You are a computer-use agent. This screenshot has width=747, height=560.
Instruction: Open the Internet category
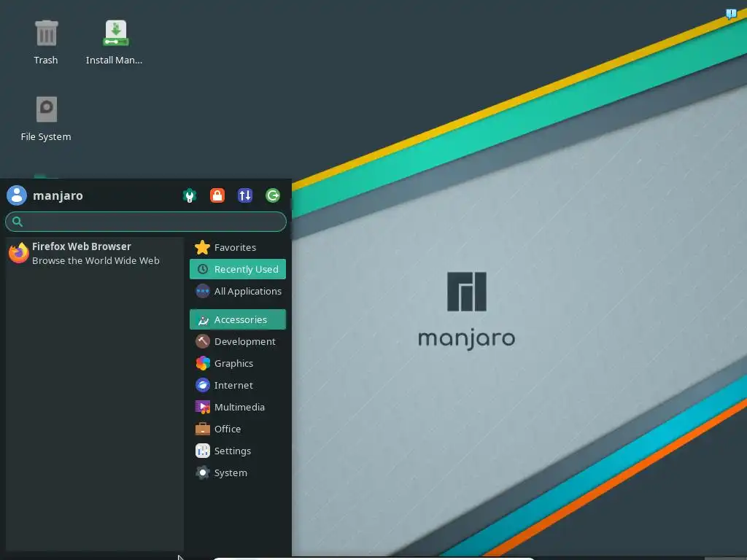point(238,385)
